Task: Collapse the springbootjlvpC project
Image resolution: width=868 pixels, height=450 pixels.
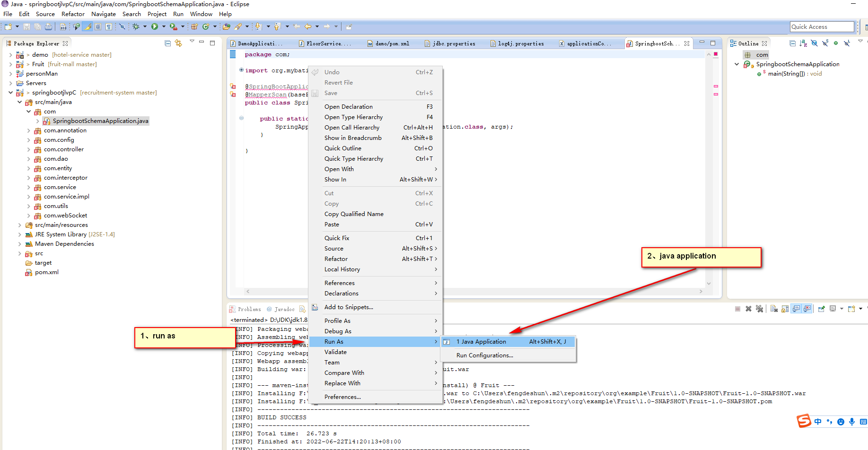Action: point(11,93)
